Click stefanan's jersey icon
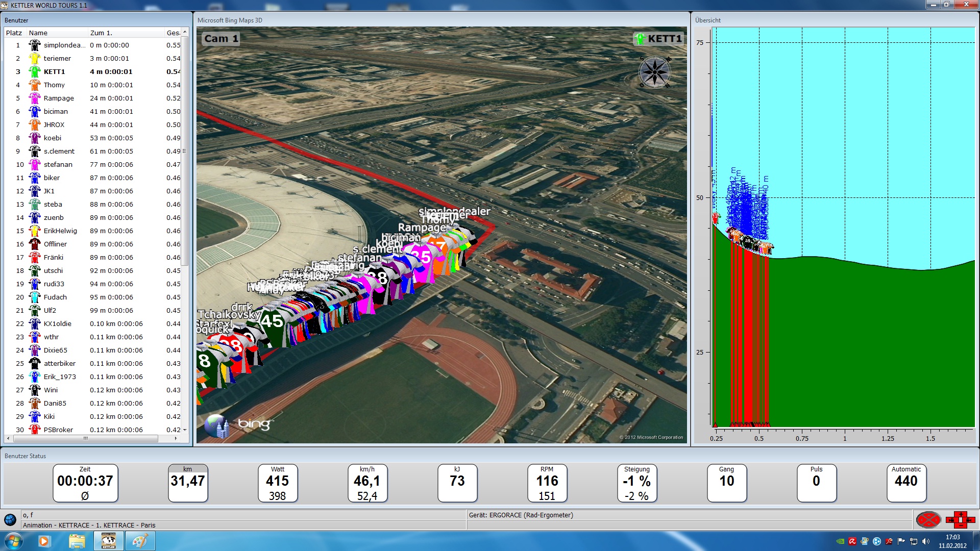 [x=35, y=164]
